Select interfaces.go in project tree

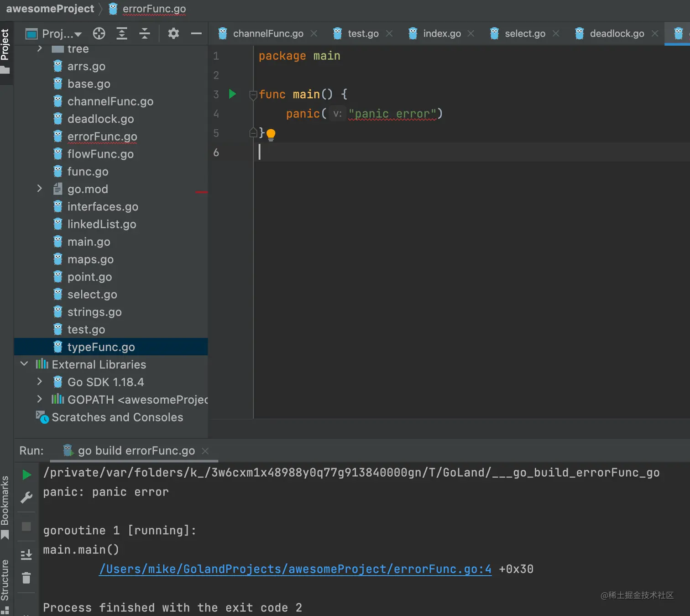click(x=103, y=206)
